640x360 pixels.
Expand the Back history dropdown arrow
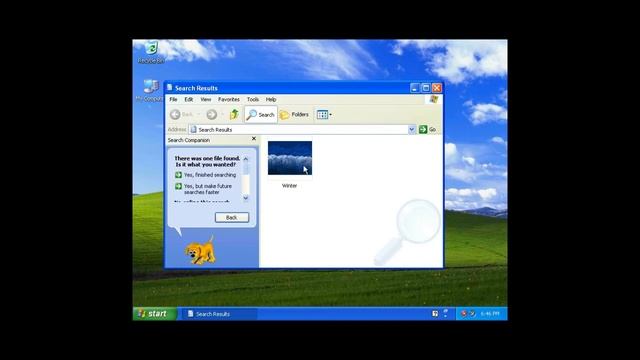pos(199,115)
